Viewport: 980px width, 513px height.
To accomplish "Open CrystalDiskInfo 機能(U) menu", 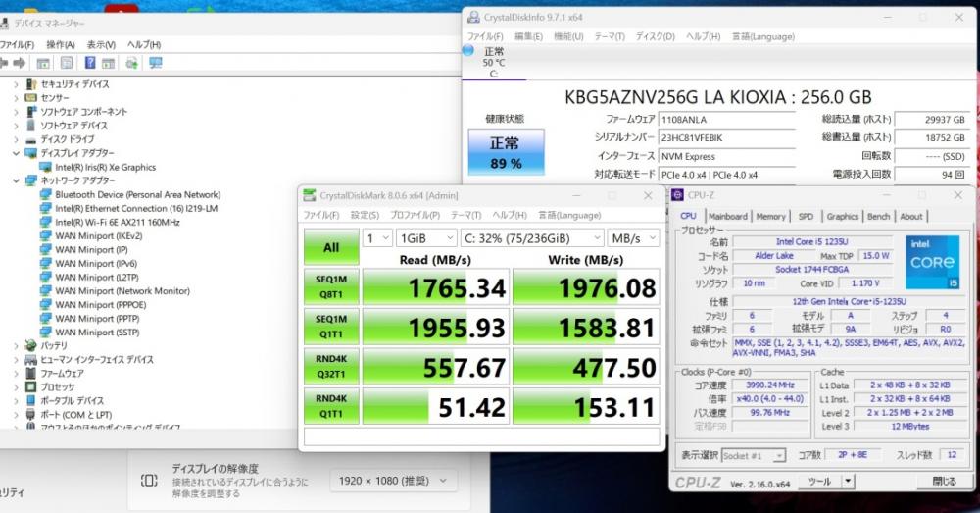I will point(568,36).
